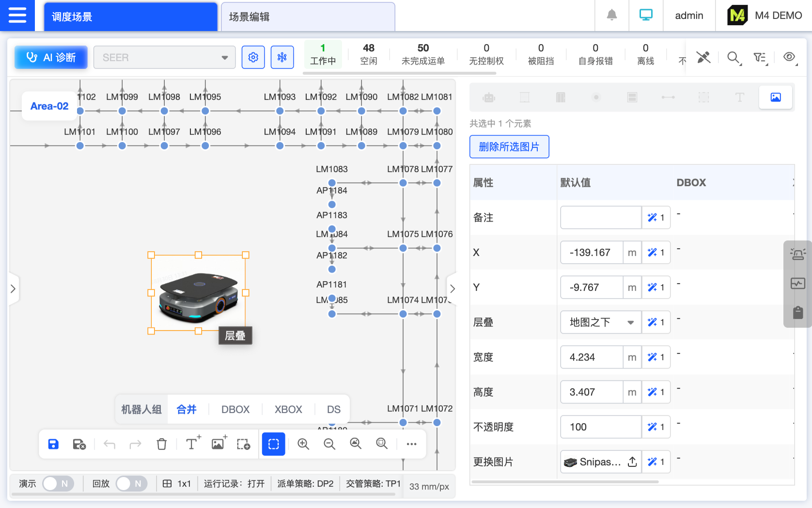Open the search tool in the top toolbar
Viewport: 812px width, 508px height.
point(734,57)
